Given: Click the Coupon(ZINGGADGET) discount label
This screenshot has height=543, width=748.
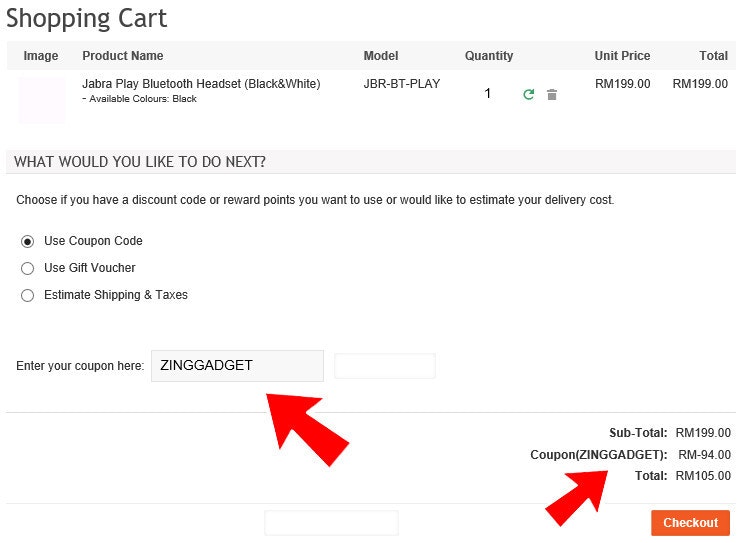Looking at the screenshot, I should [599, 455].
